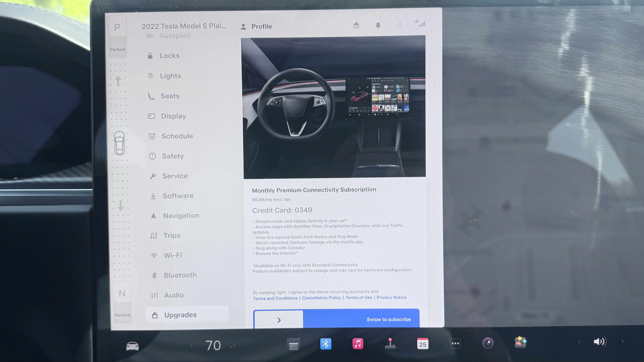Open Profile at the top

[262, 26]
